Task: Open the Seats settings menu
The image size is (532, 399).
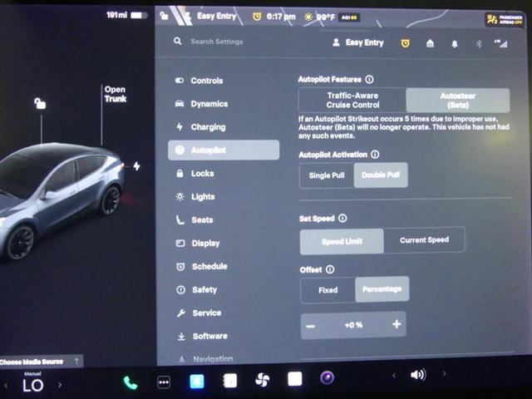Action: (x=224, y=219)
